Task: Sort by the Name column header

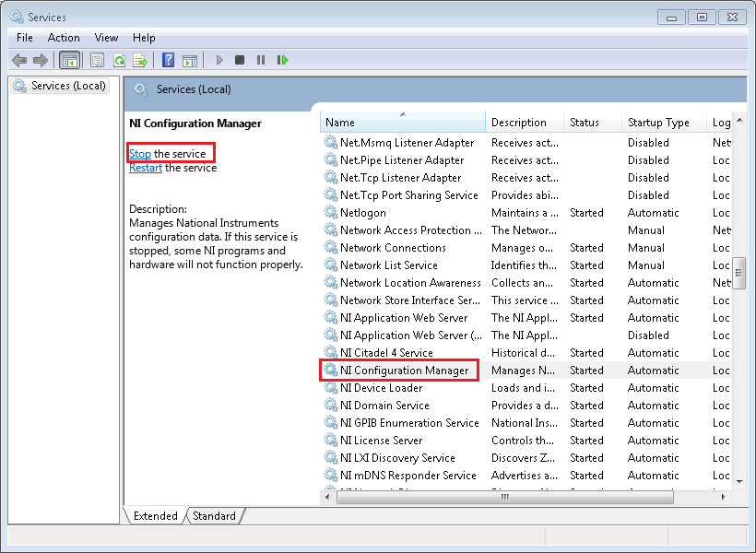Action: coord(403,123)
